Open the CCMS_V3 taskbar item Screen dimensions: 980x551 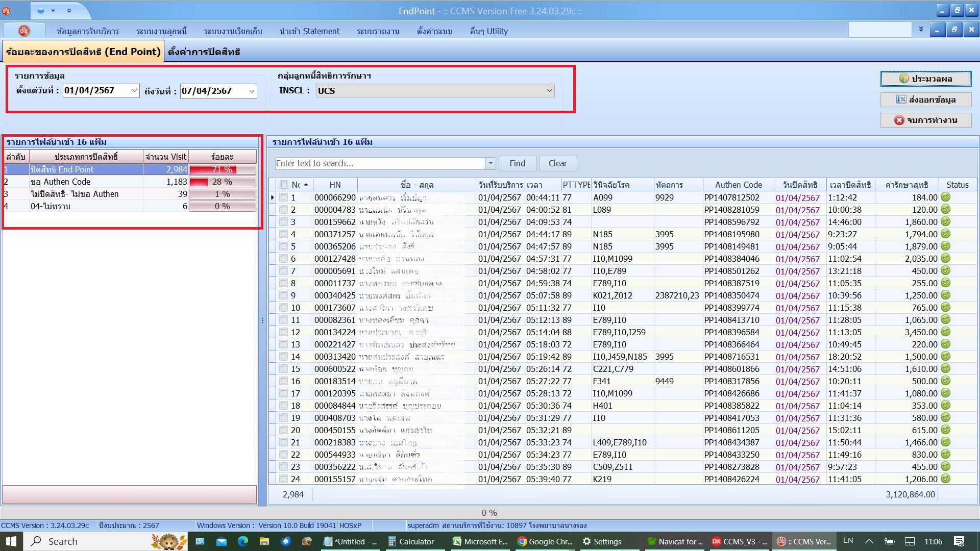[740, 541]
